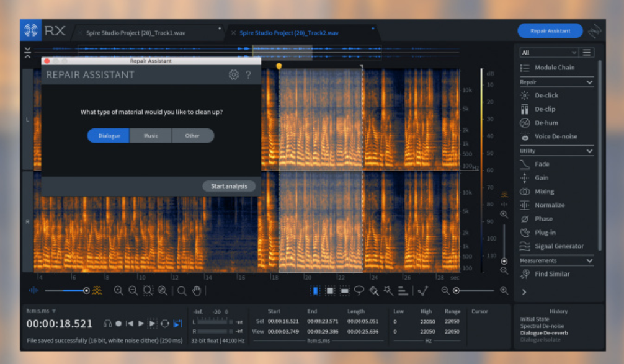
Task: Enable the time selection tool
Action: pos(314,291)
